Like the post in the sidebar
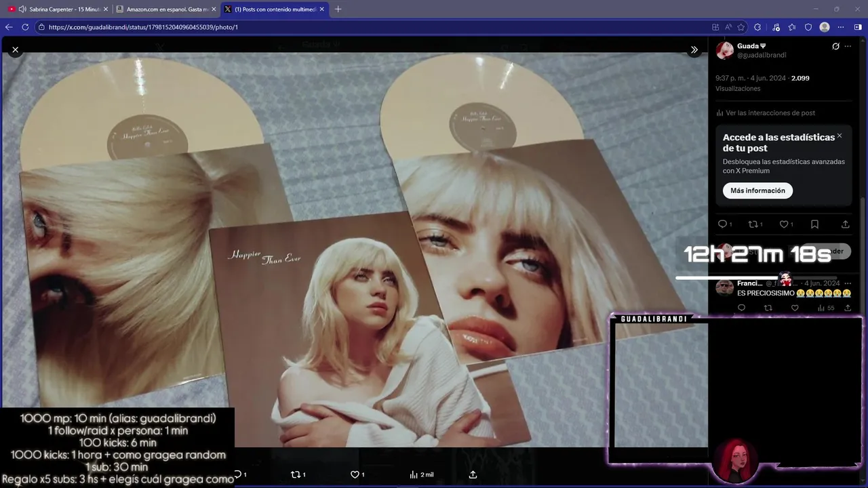 point(784,224)
